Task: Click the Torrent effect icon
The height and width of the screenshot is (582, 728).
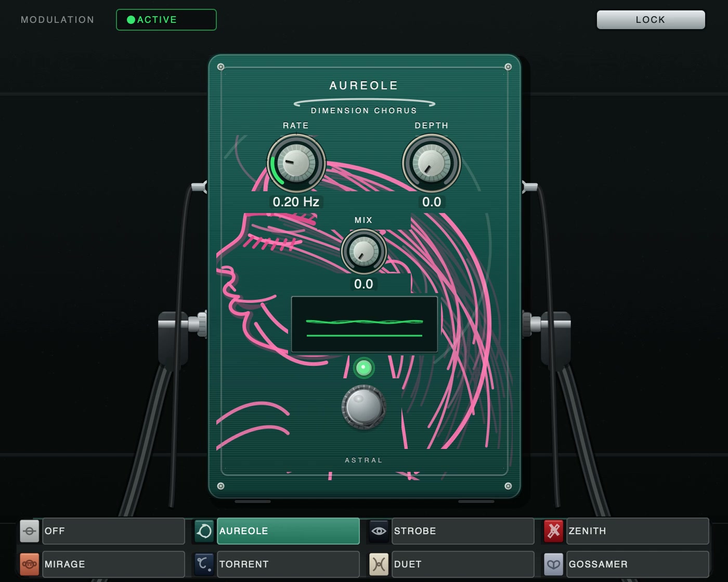Action: coord(204,564)
